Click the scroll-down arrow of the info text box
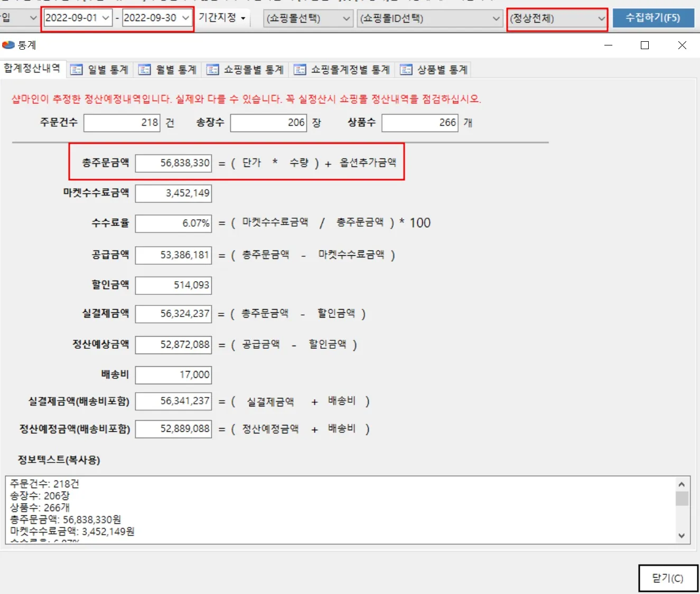The width and height of the screenshot is (700, 594). pos(681,535)
